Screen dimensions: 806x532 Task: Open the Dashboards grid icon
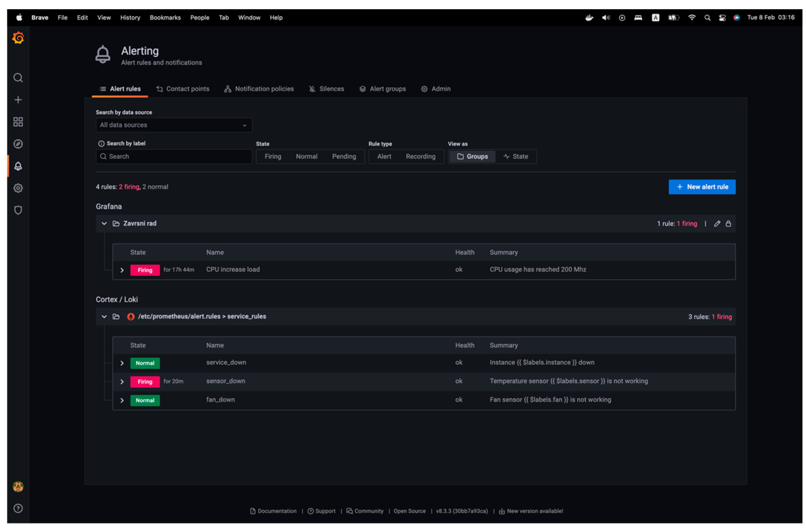pos(18,122)
